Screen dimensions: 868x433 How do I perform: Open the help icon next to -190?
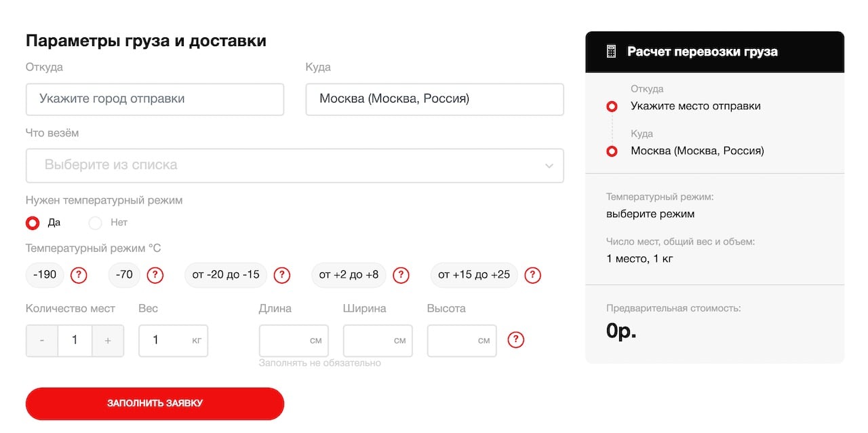79,275
